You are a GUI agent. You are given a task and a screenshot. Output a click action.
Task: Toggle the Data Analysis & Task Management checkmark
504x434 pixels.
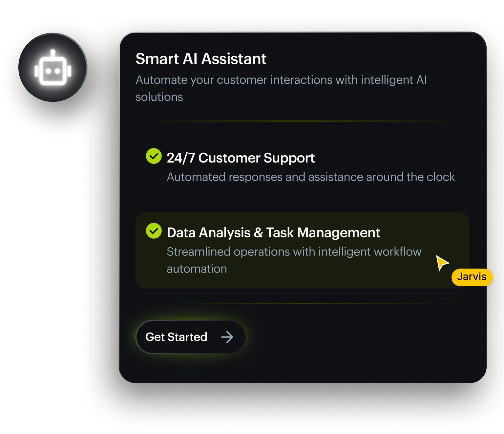click(154, 231)
